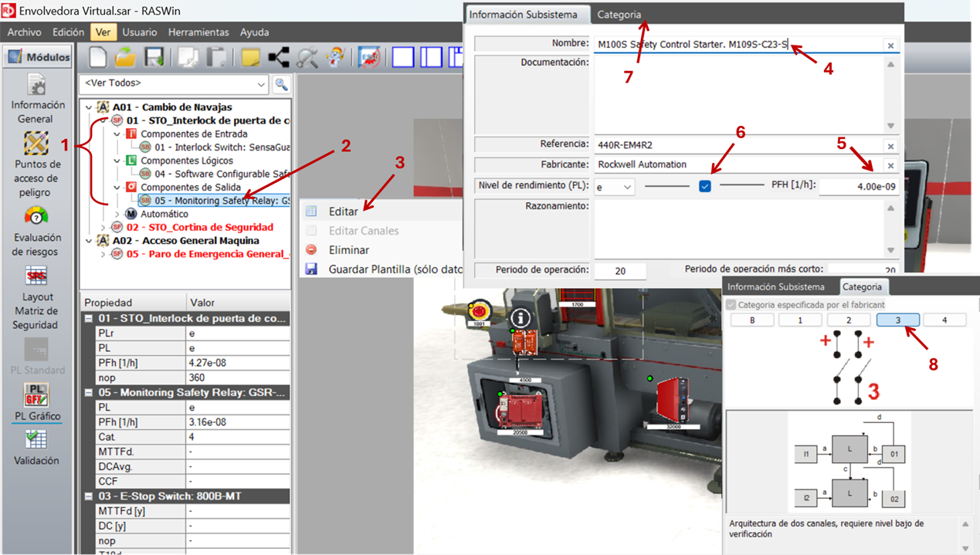Select single-pane layout icon

click(403, 57)
